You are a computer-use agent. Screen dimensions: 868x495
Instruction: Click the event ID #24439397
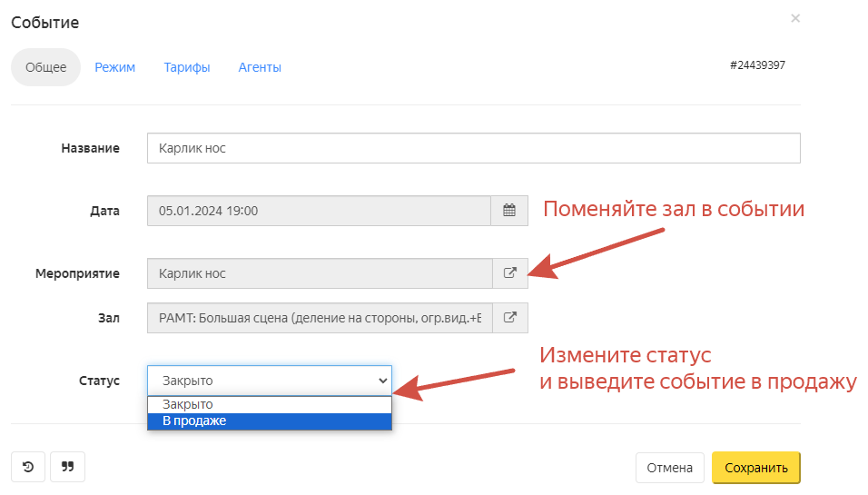pyautogui.click(x=757, y=65)
